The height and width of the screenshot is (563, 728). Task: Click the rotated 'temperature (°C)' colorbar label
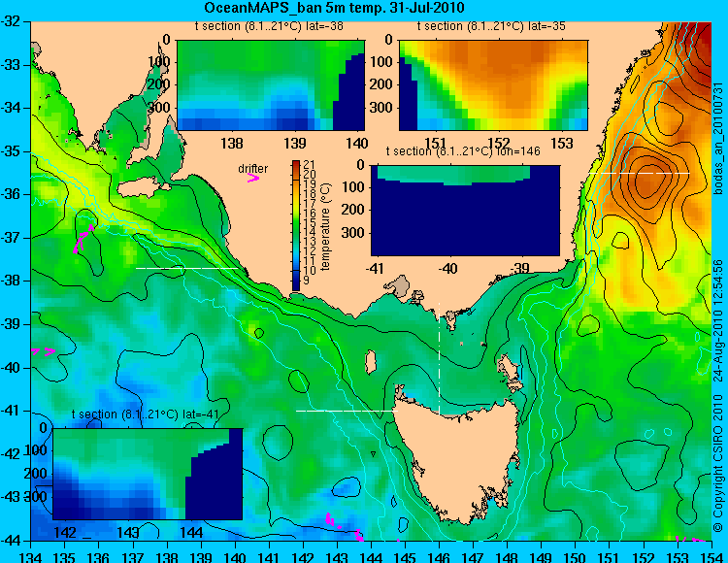click(x=325, y=226)
